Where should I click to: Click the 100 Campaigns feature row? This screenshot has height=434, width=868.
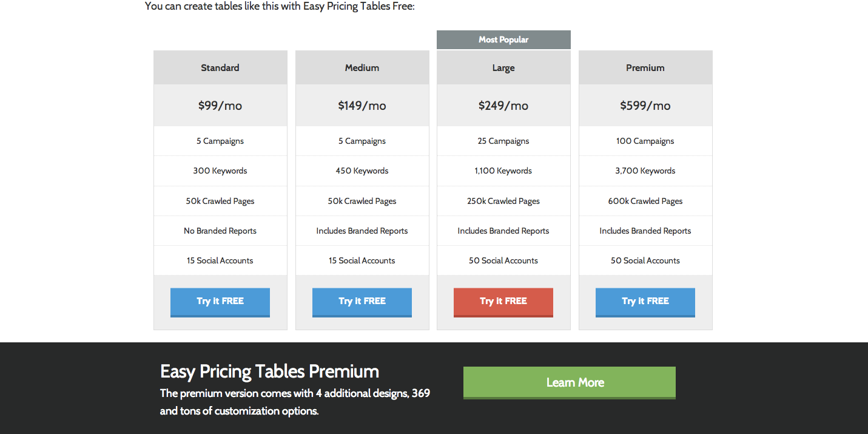tap(645, 141)
